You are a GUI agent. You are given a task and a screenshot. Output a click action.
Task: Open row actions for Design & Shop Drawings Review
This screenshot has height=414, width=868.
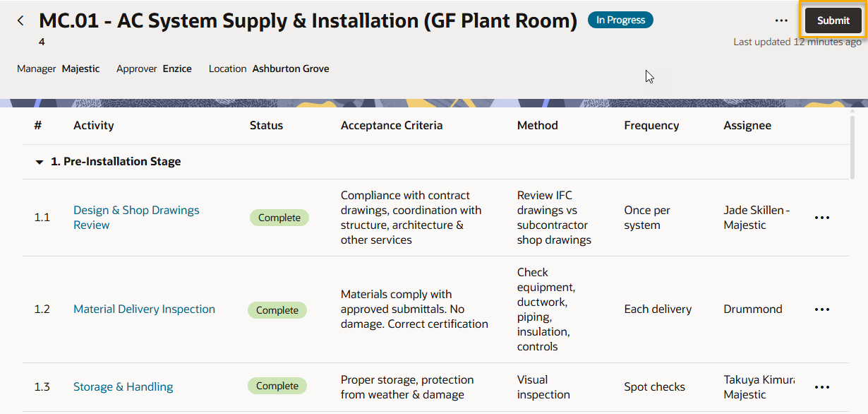tap(822, 218)
